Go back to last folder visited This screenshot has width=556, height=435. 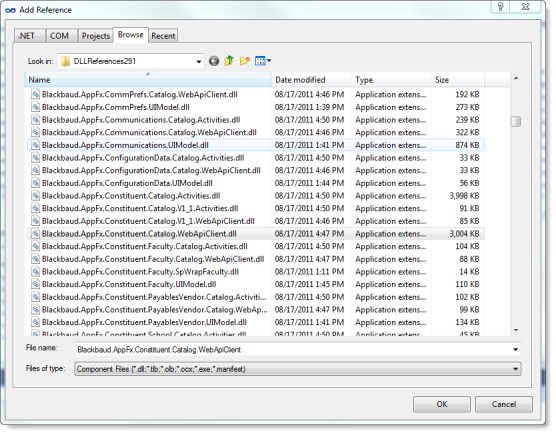214,61
